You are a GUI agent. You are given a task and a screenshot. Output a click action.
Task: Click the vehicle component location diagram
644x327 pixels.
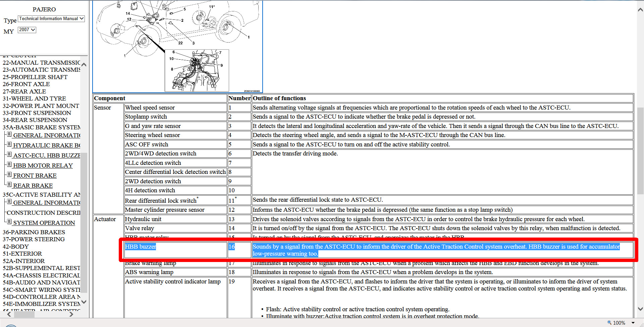[177, 46]
